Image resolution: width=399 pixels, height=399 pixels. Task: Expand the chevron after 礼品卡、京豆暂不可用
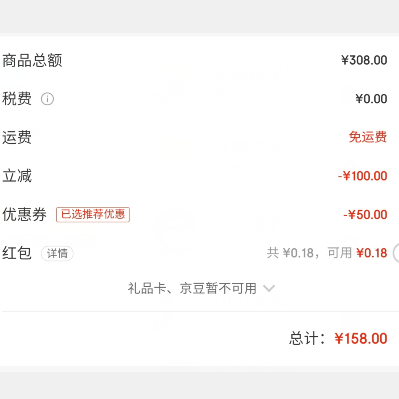[x=269, y=288]
